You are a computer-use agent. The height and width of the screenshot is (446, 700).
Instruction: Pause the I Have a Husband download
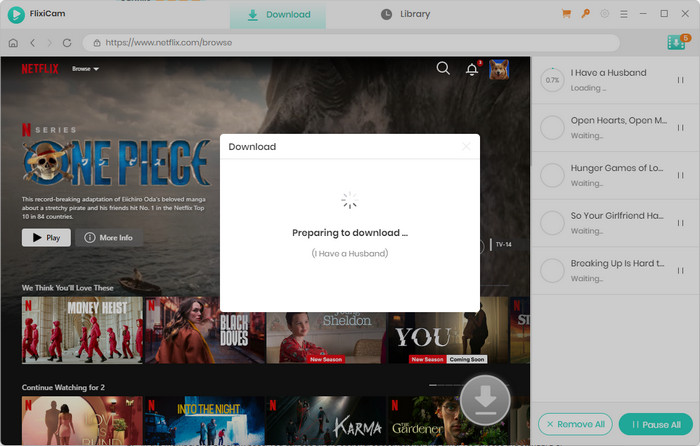click(x=680, y=80)
